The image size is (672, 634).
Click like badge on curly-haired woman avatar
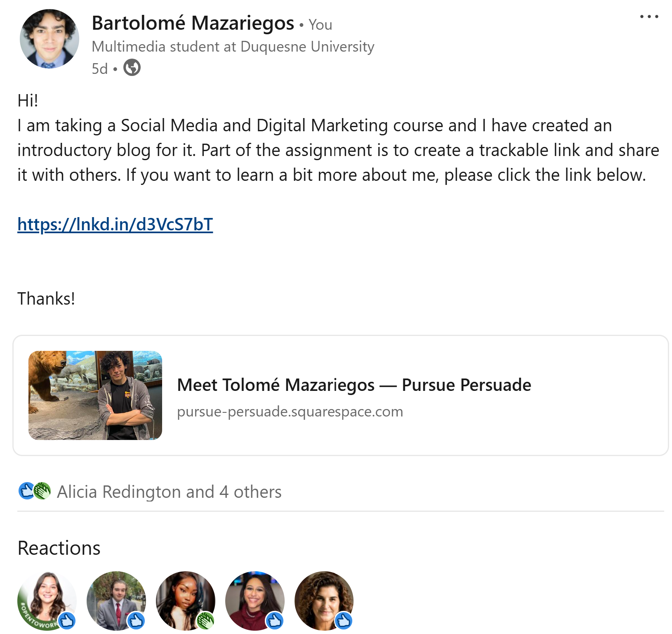click(344, 620)
